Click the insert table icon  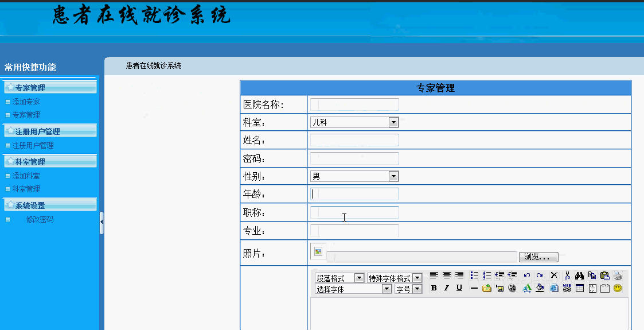(580, 288)
